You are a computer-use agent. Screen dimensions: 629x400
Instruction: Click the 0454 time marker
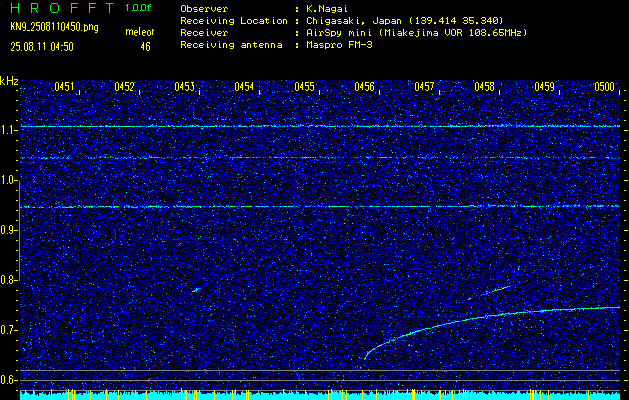pyautogui.click(x=244, y=86)
